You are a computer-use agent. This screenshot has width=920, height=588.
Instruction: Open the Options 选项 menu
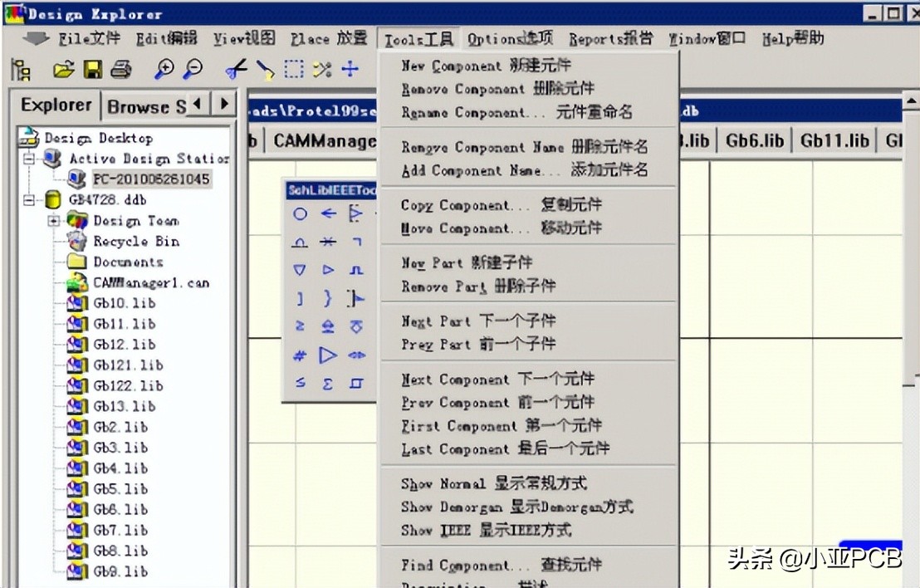pos(510,39)
